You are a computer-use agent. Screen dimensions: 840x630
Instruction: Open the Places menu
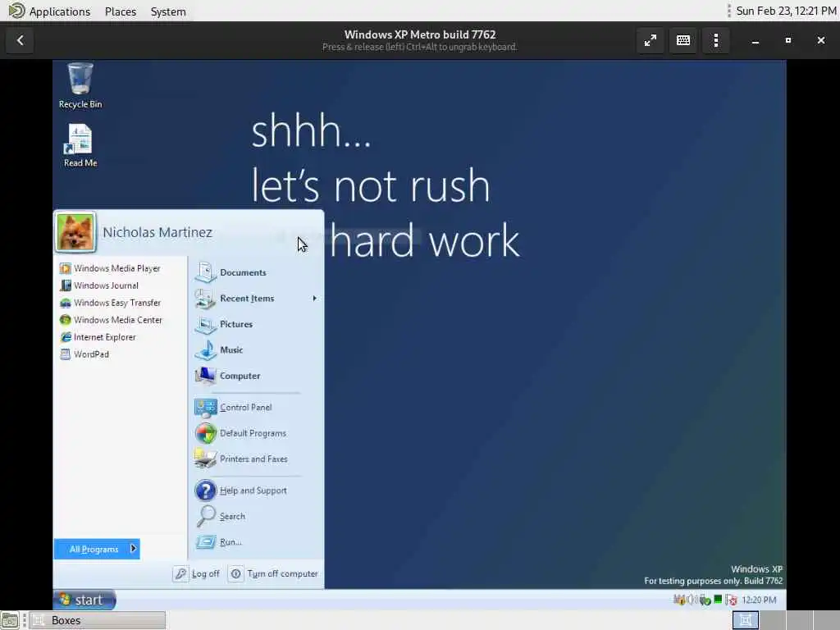pos(121,11)
